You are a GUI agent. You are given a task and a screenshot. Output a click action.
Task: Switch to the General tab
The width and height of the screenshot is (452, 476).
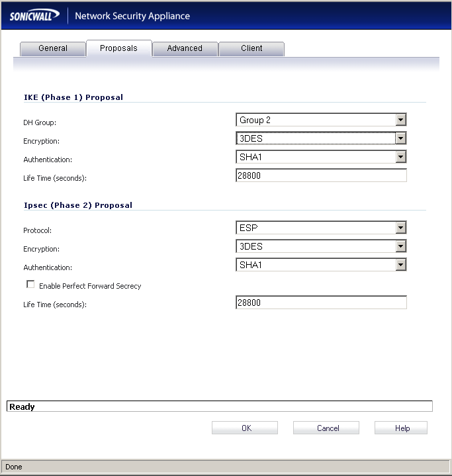[x=53, y=48]
